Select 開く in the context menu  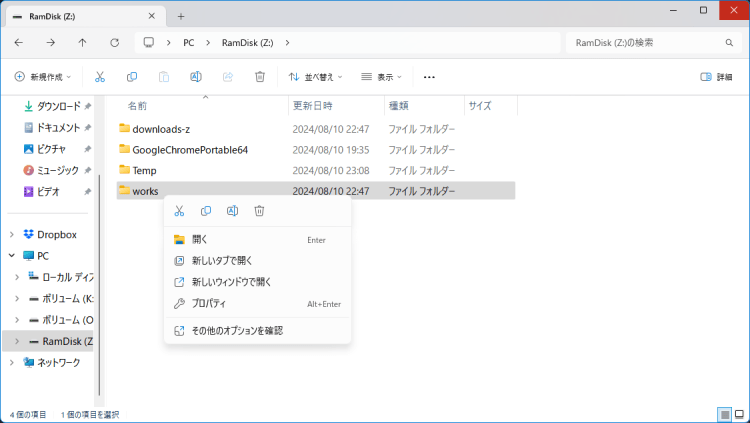click(257, 240)
